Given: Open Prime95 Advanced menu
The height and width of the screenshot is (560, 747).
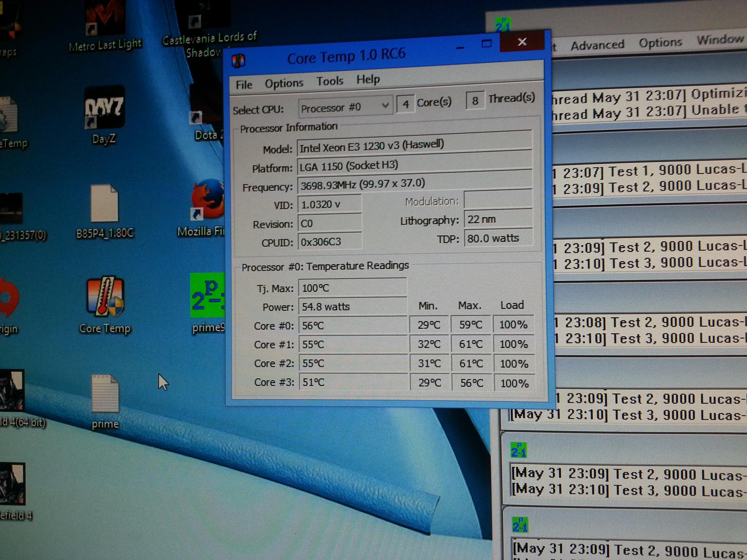Looking at the screenshot, I should click(597, 45).
